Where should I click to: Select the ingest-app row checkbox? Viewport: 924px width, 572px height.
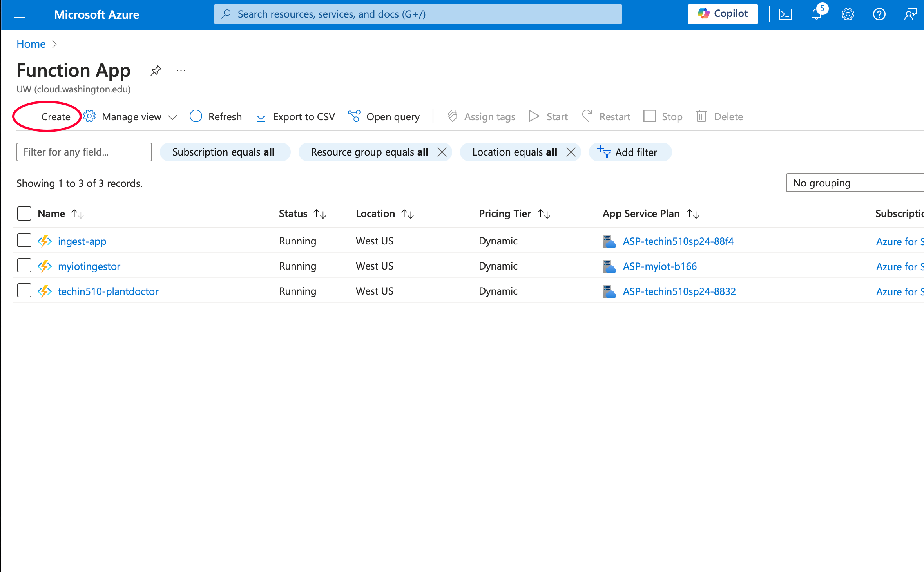(x=24, y=241)
